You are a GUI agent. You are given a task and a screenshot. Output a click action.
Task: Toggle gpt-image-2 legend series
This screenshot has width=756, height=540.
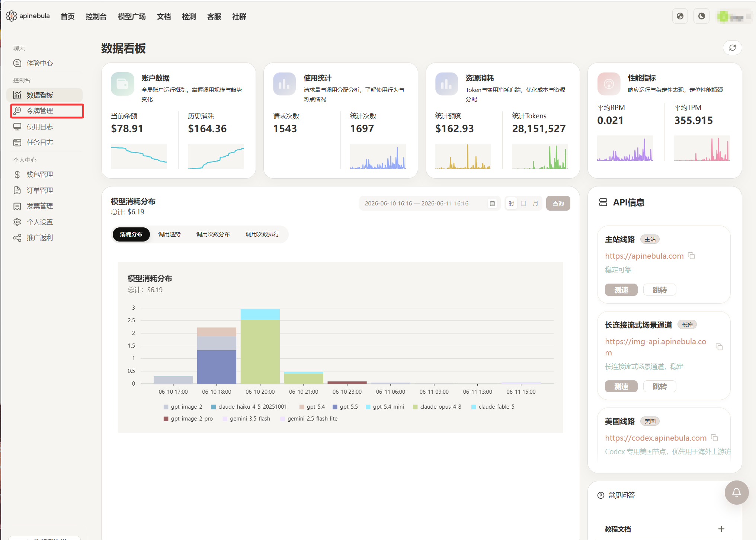[183, 407]
